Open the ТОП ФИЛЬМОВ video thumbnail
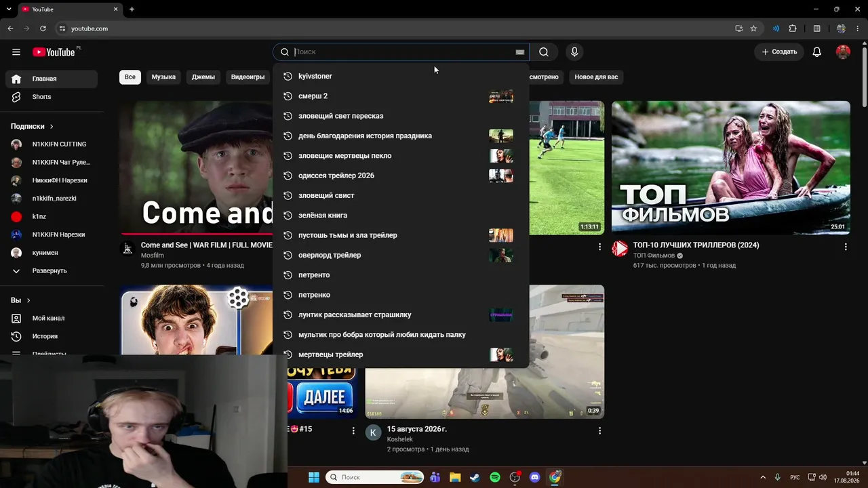 pyautogui.click(x=731, y=168)
